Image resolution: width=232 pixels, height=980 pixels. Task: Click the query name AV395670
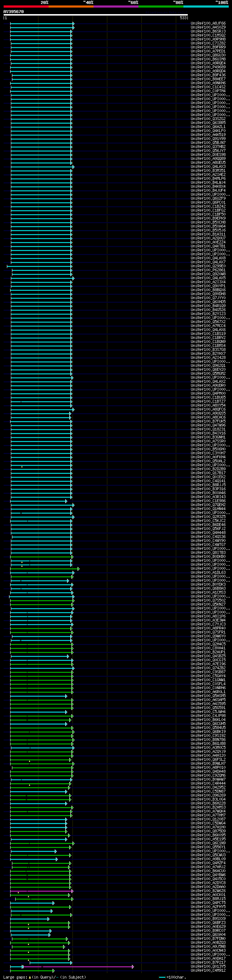tap(14, 12)
